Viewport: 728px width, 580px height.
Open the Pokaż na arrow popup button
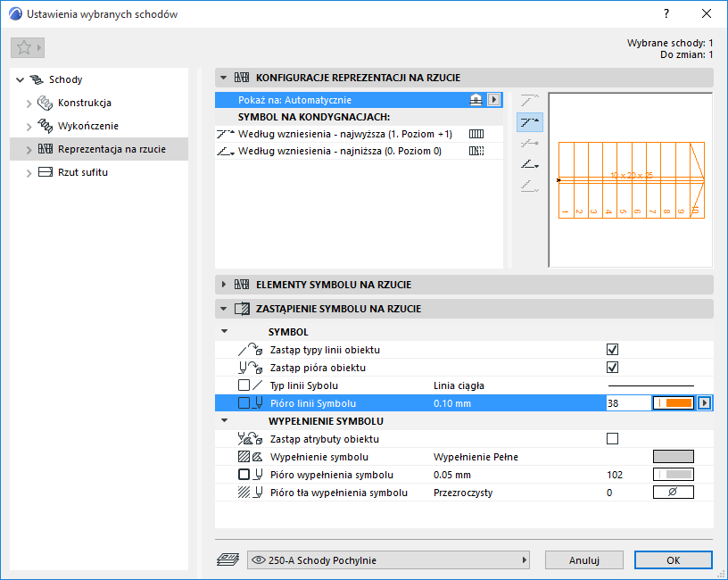pos(493,100)
